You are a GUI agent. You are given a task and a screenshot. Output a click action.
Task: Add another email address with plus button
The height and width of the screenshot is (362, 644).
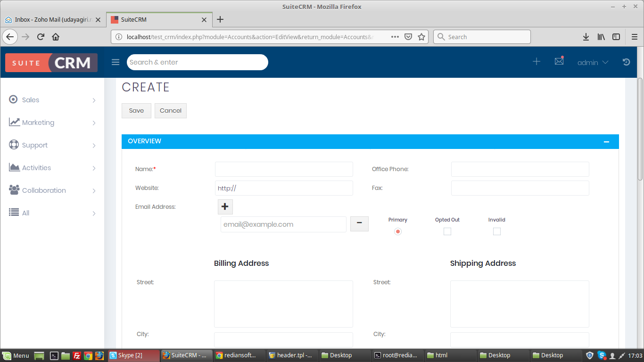225,207
